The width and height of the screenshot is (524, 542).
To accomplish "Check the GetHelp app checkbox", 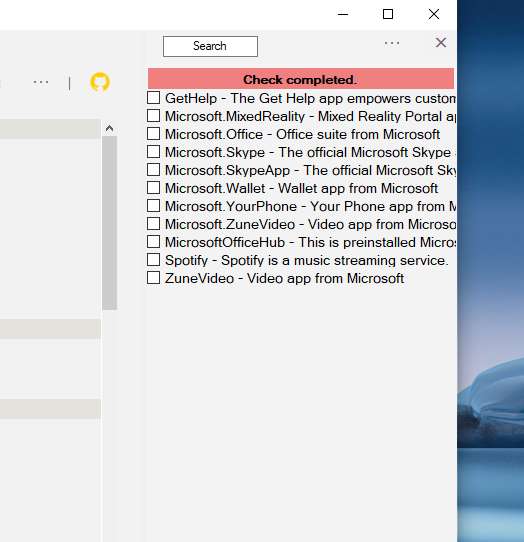I will coord(153,98).
